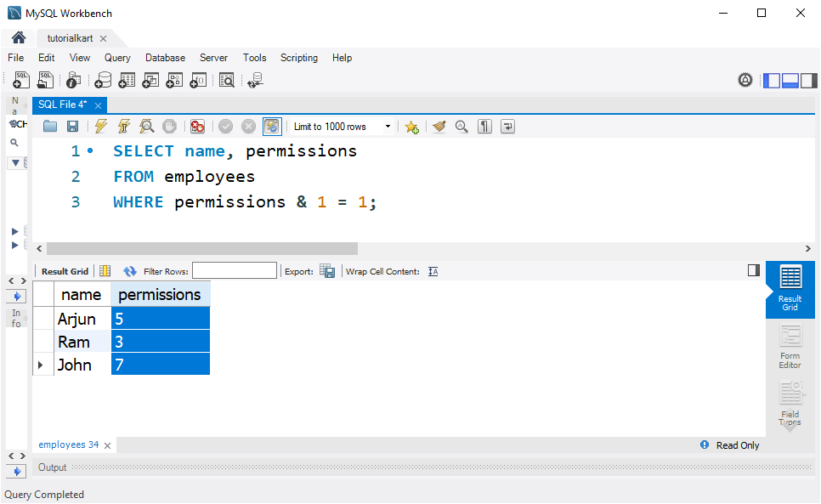This screenshot has height=504, width=821.
Task: Create a new schema icon
Action: (x=103, y=80)
